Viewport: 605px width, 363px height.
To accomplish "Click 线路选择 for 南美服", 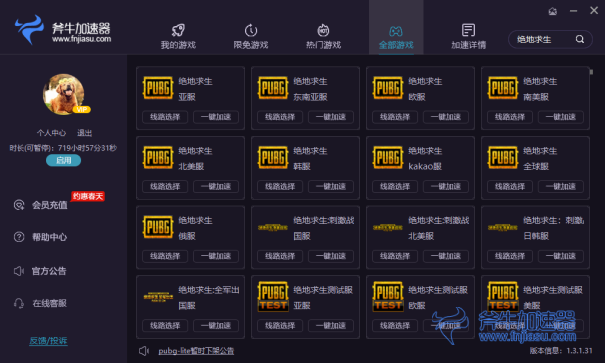I will click(510, 117).
